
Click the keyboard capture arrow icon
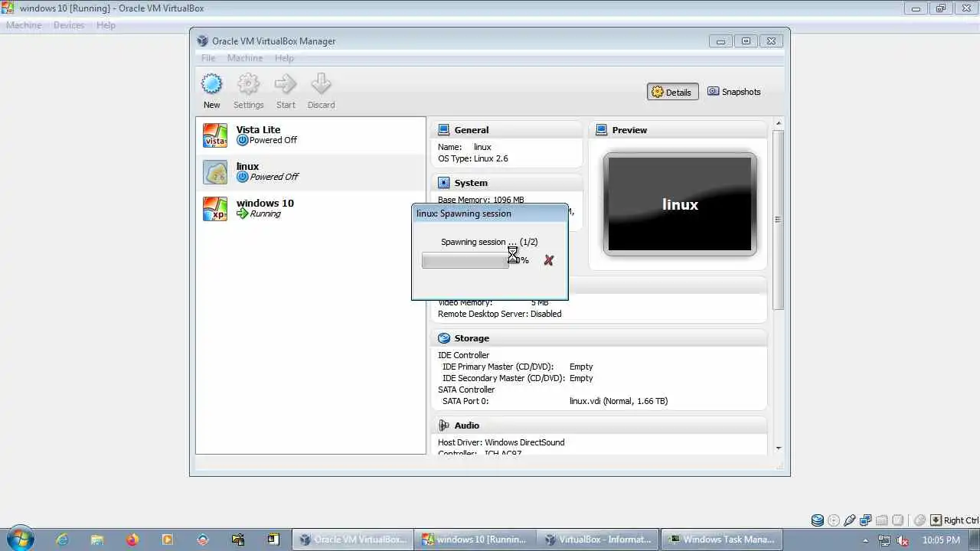coord(936,520)
